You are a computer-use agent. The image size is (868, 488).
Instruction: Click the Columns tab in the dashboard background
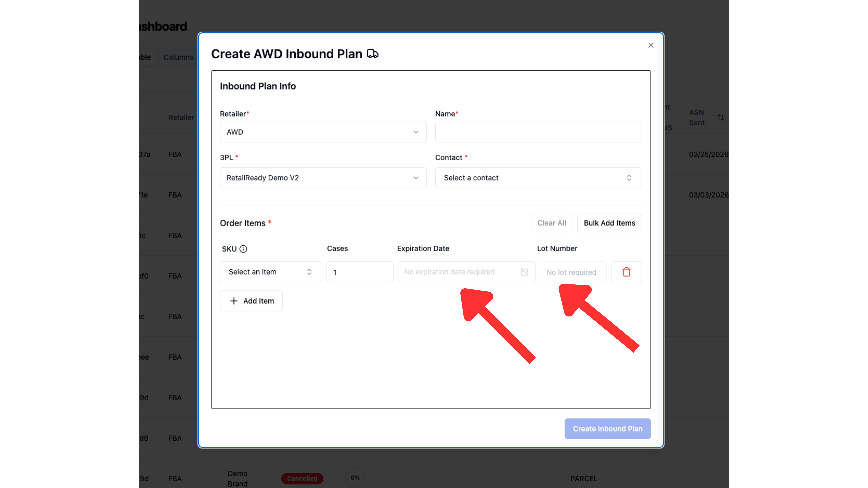click(x=178, y=57)
